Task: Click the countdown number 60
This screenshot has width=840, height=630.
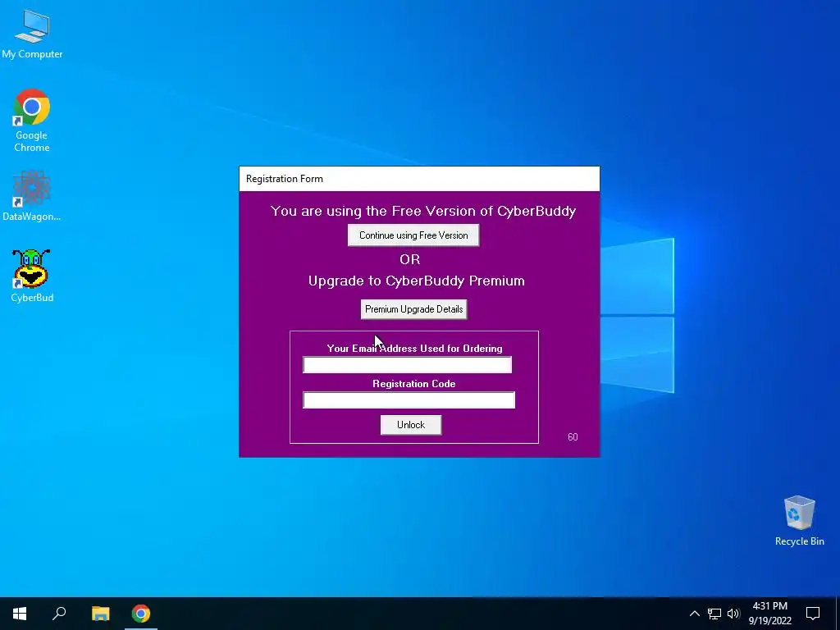Action: [x=573, y=437]
